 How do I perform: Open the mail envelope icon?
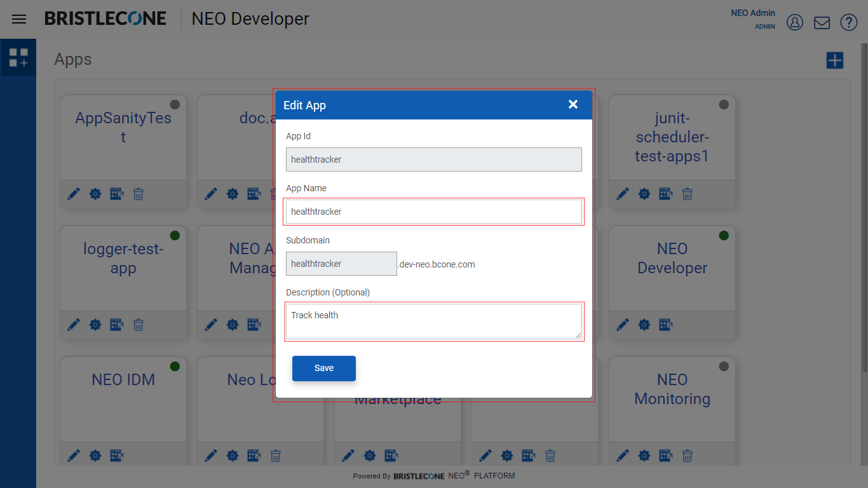pyautogui.click(x=822, y=23)
